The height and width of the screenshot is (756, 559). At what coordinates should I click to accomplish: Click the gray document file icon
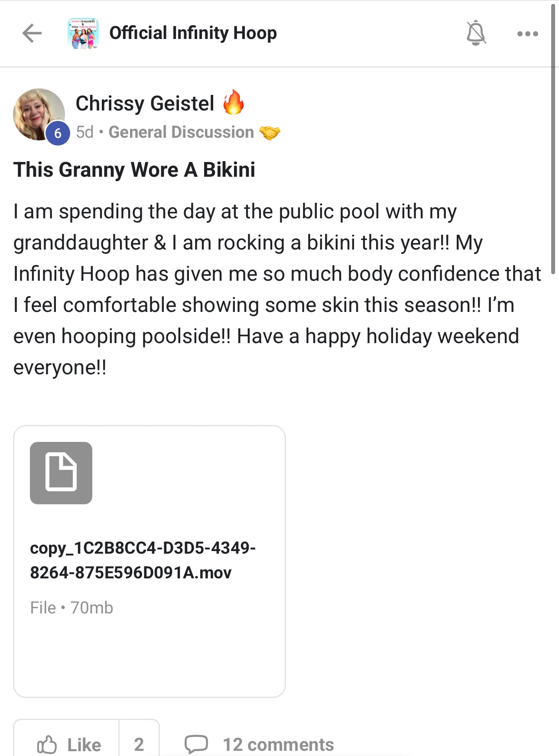[x=61, y=473]
